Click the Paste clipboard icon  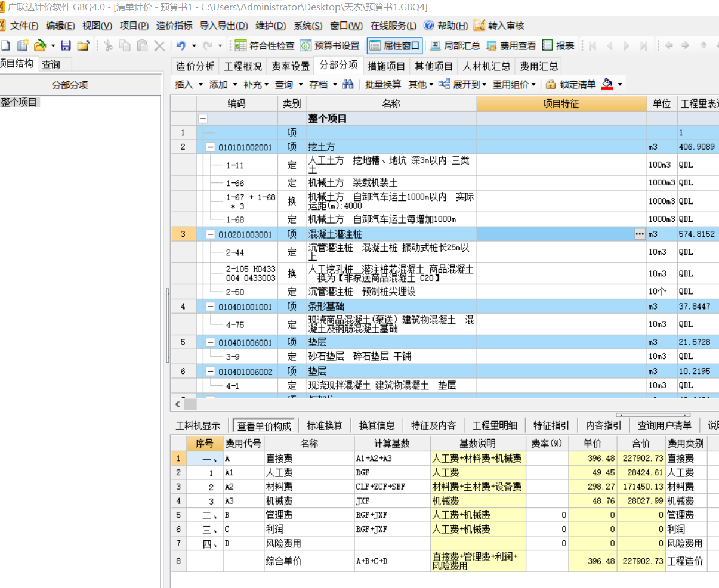(x=142, y=46)
